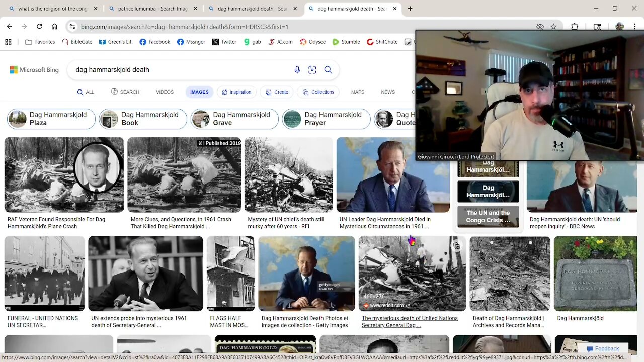Filter by Dag Hammarskjold Plaza chip
Image resolution: width=644 pixels, height=362 pixels.
pos(51,119)
